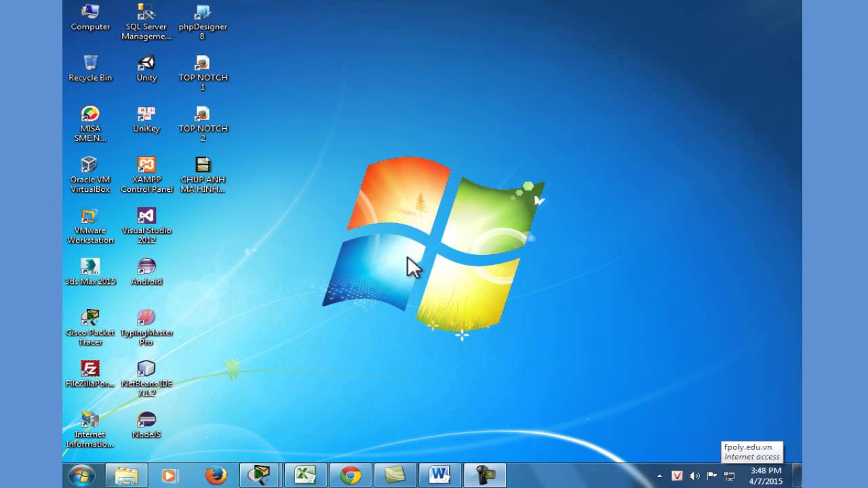Open the taskbar clock showing 3:48 PM
This screenshot has width=868, height=488.
(766, 476)
